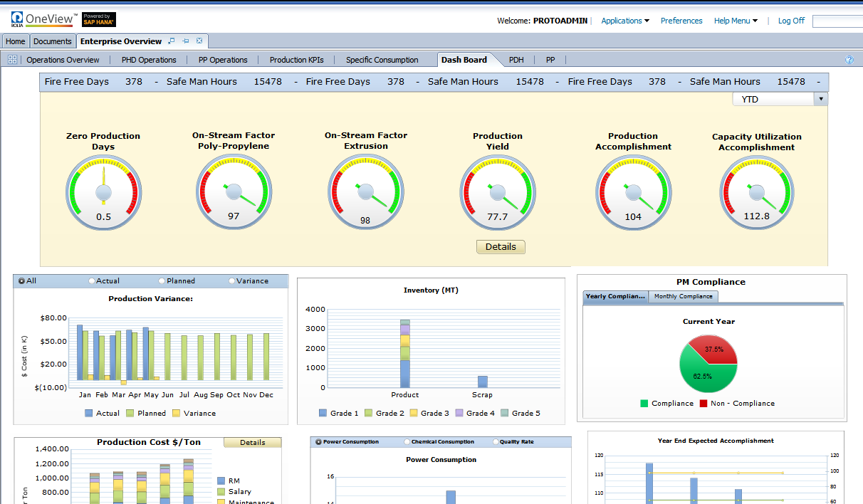863x504 pixels.
Task: Switch to Yearly Compliance tab
Action: 615,296
